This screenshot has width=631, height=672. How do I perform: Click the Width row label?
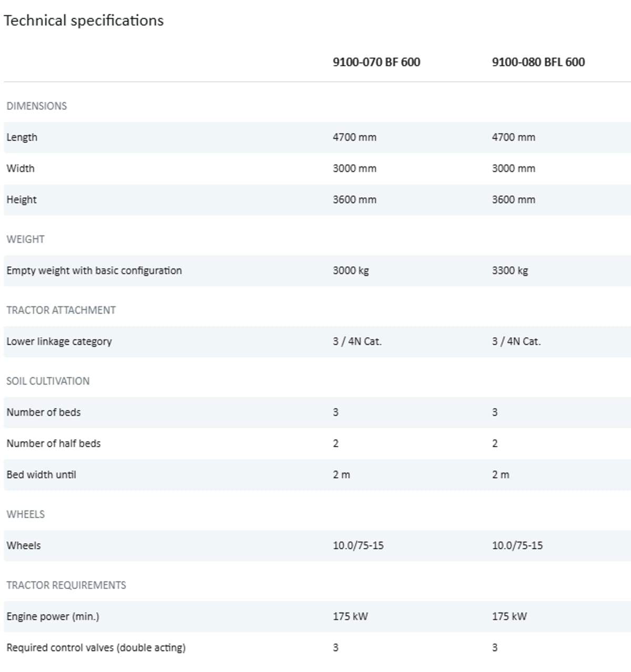[x=21, y=168]
